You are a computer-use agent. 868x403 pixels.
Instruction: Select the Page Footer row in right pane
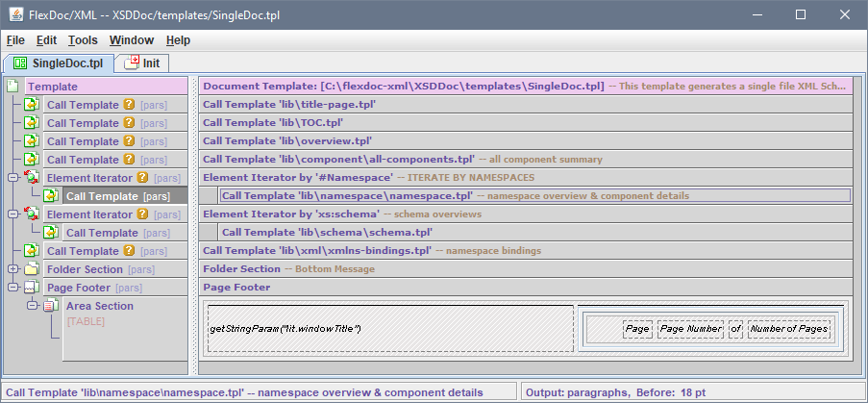click(x=526, y=288)
